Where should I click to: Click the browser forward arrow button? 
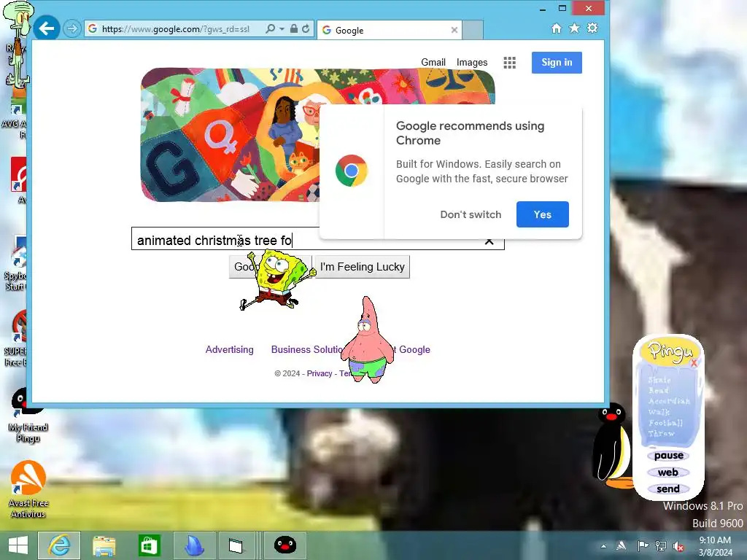click(x=72, y=28)
